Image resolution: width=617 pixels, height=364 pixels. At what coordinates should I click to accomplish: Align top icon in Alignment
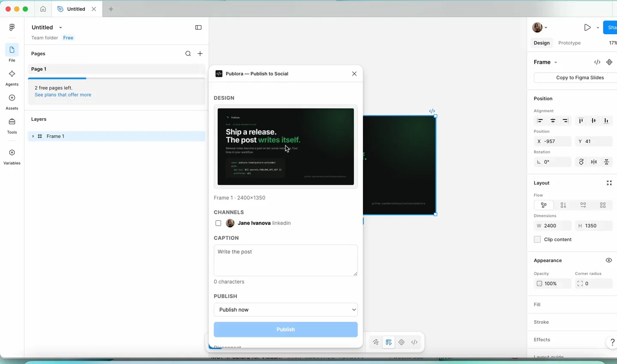[x=581, y=121]
